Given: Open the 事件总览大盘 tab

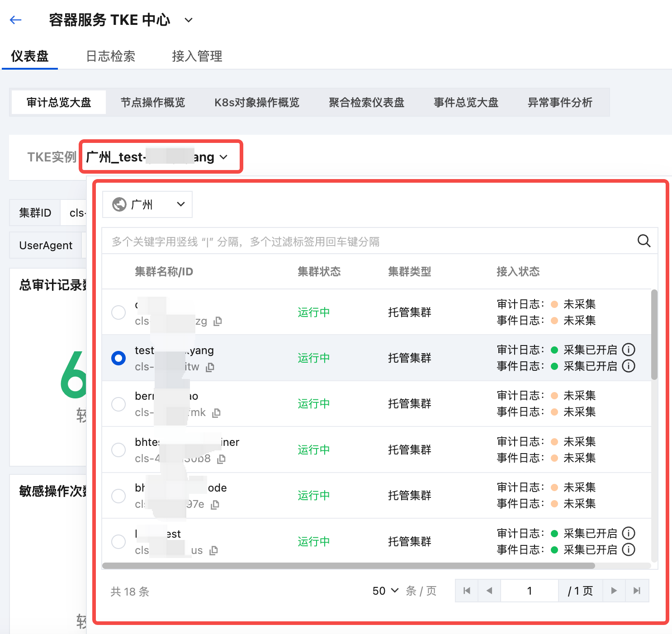Looking at the screenshot, I should pos(466,102).
